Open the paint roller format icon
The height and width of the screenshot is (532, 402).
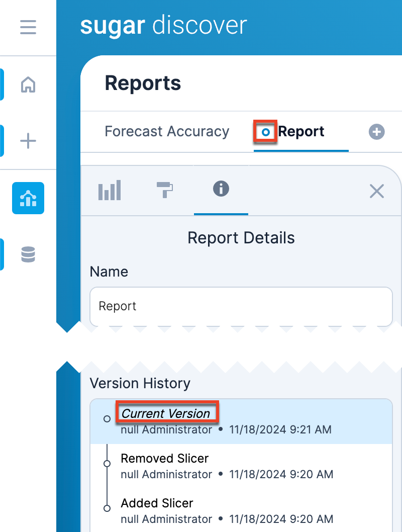coord(164,190)
